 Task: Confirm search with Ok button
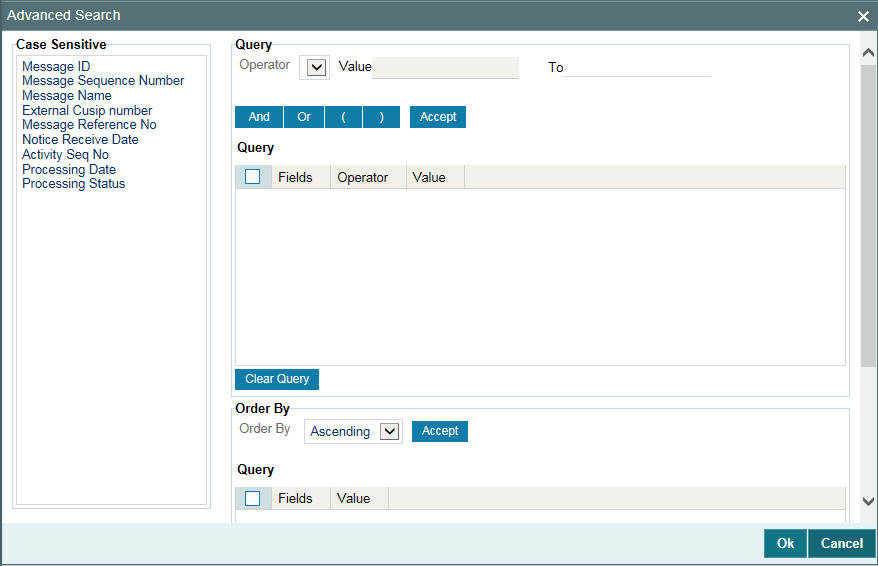(785, 543)
